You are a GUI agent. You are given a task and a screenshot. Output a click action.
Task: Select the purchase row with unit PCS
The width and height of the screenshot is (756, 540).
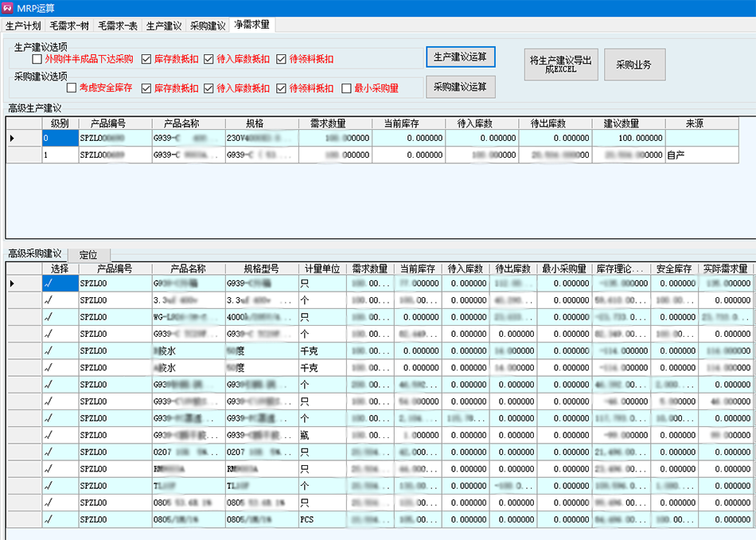coord(318,519)
